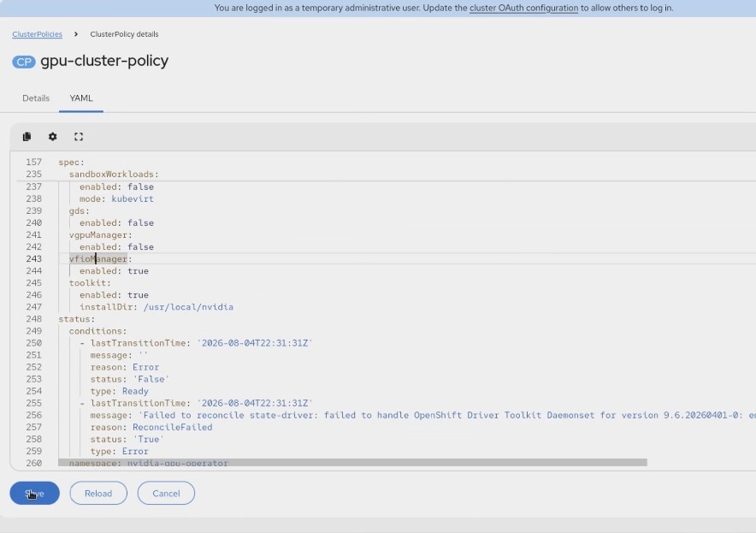Viewport: 756px width, 533px height.
Task: Click "status: 'False'" on line 253
Action: [130, 379]
